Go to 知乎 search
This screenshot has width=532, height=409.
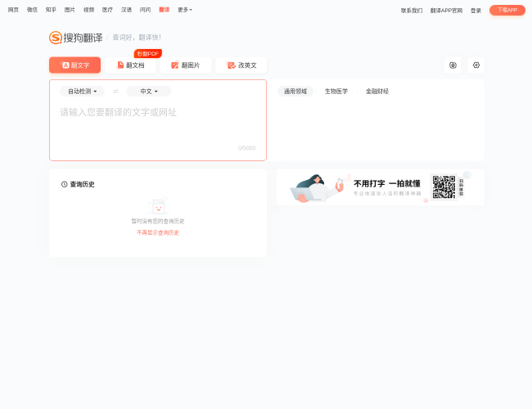pyautogui.click(x=51, y=10)
